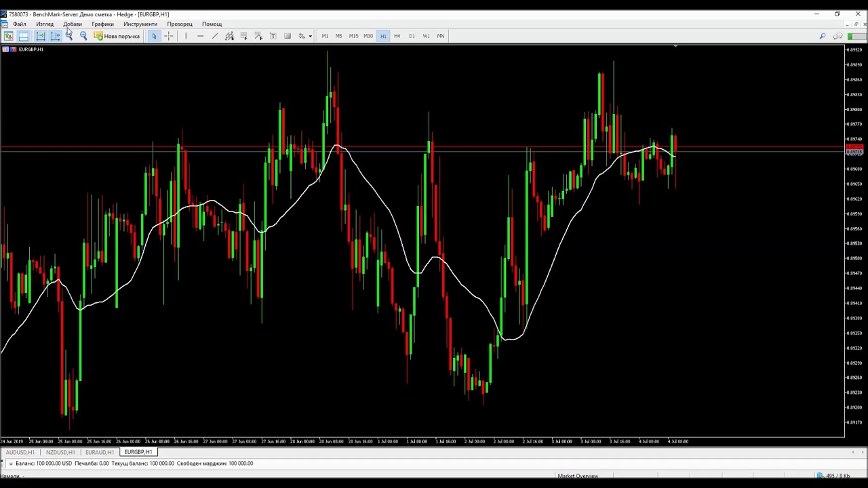Viewport: 868px width, 488px height.
Task: Switch to M5 timeframe
Action: [338, 36]
